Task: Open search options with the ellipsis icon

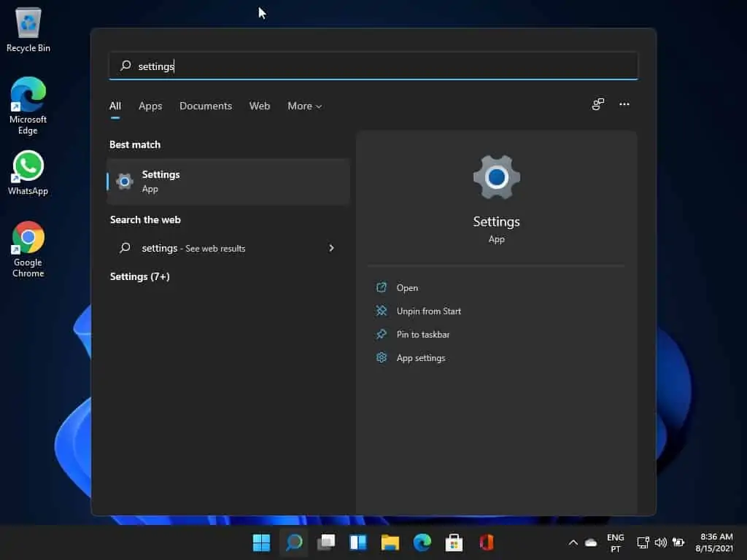Action: click(x=624, y=104)
